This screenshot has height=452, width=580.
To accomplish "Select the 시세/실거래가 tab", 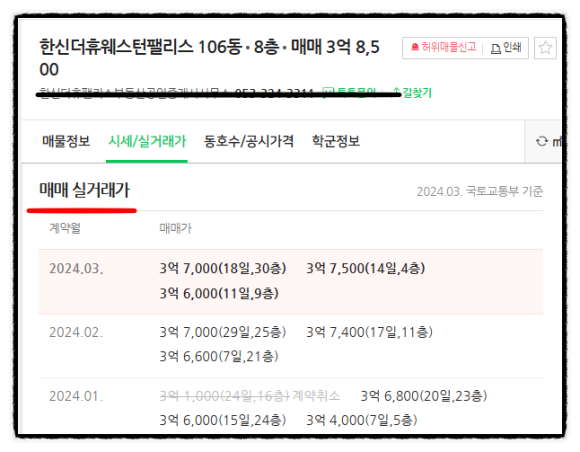I will [147, 141].
